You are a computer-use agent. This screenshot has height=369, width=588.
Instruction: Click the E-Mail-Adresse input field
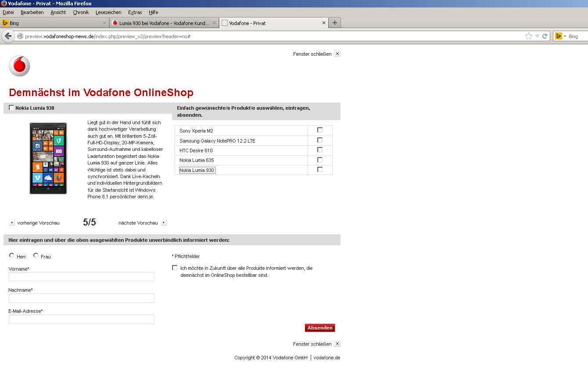tap(82, 319)
